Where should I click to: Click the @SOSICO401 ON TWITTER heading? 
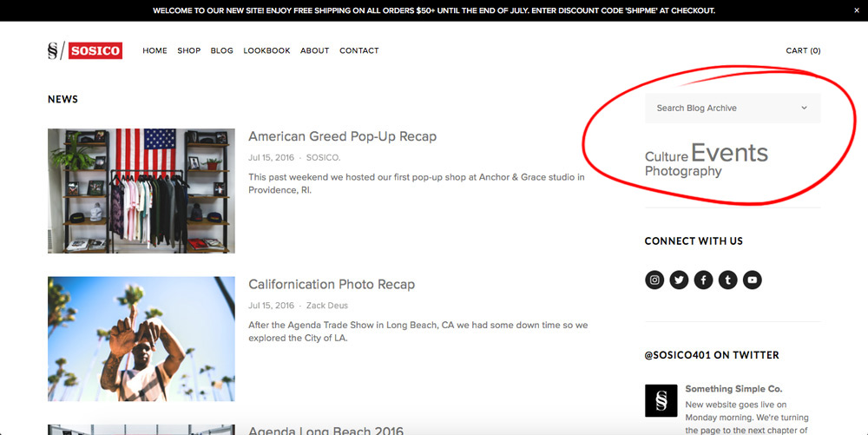(x=712, y=355)
